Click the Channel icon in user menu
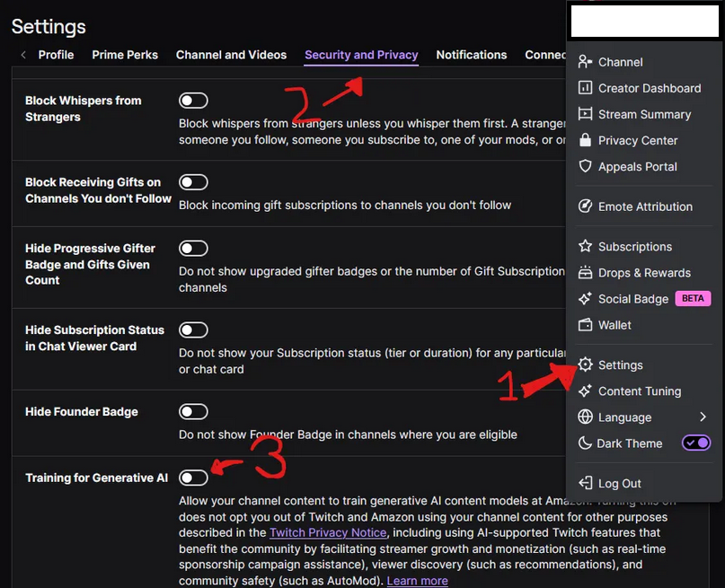The image size is (725, 588). (x=585, y=62)
